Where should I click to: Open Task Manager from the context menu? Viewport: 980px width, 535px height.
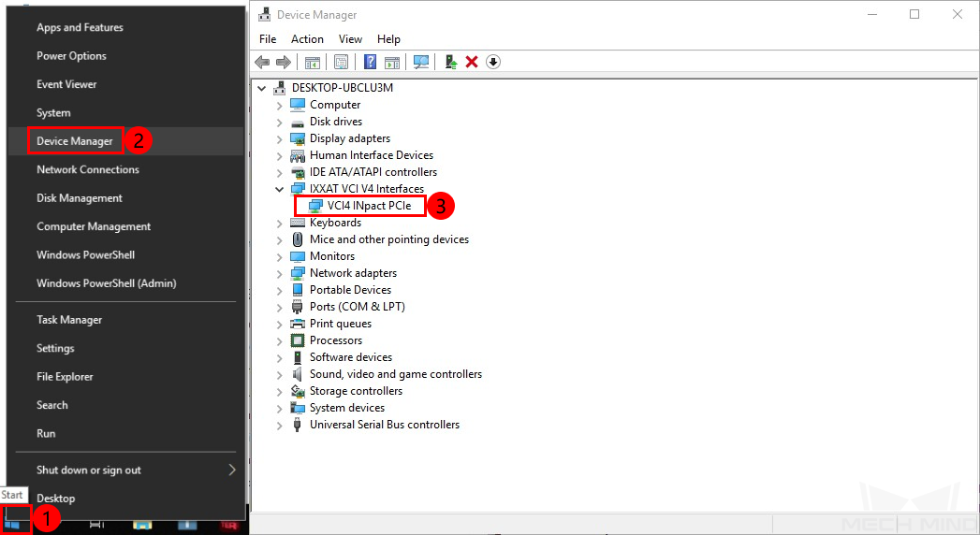(68, 320)
